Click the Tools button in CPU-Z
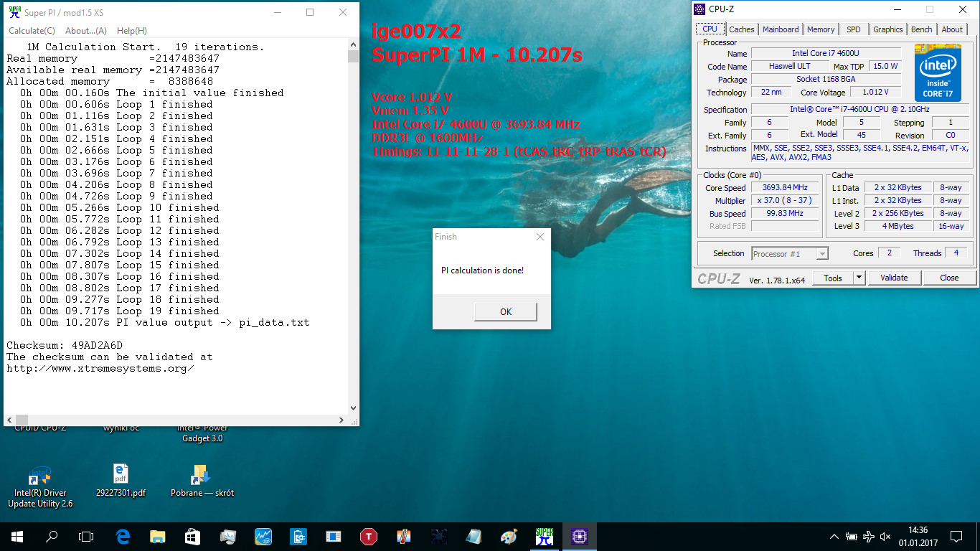This screenshot has width=980, height=551. 833,278
